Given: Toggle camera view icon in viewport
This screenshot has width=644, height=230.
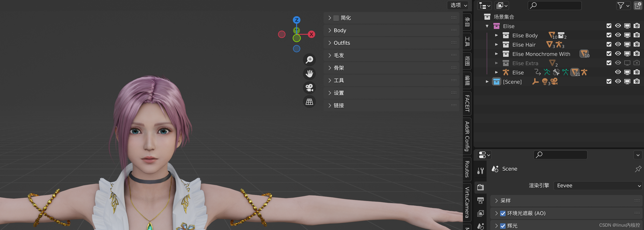Looking at the screenshot, I should coord(309,88).
